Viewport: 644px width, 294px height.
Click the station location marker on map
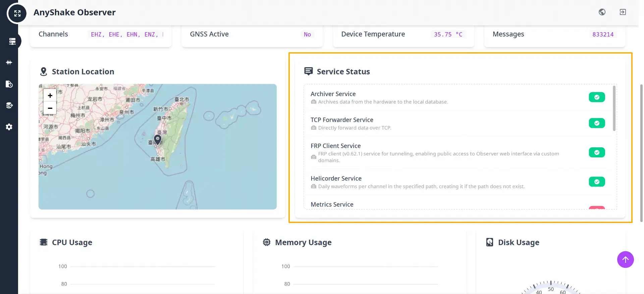point(158,139)
